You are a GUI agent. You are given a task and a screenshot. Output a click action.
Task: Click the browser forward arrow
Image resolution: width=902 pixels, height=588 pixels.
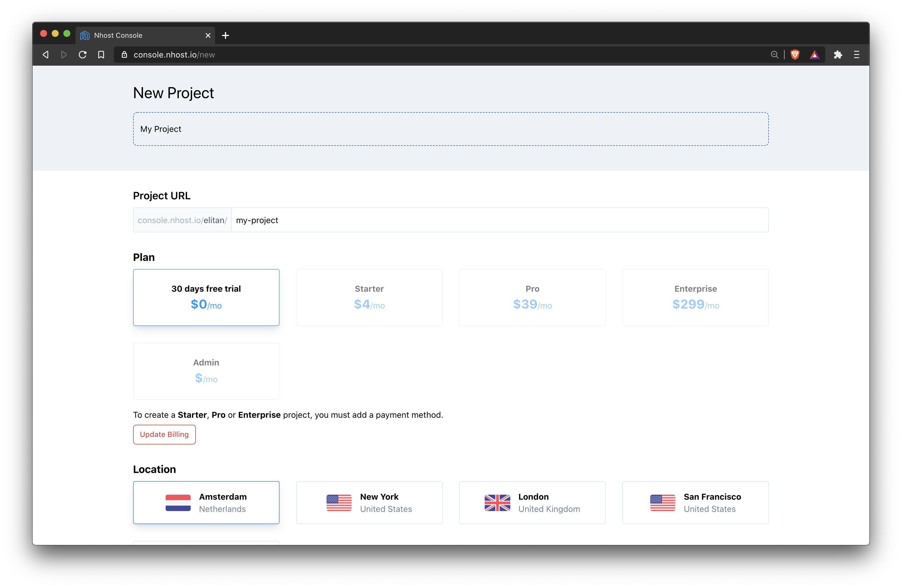[x=64, y=55]
